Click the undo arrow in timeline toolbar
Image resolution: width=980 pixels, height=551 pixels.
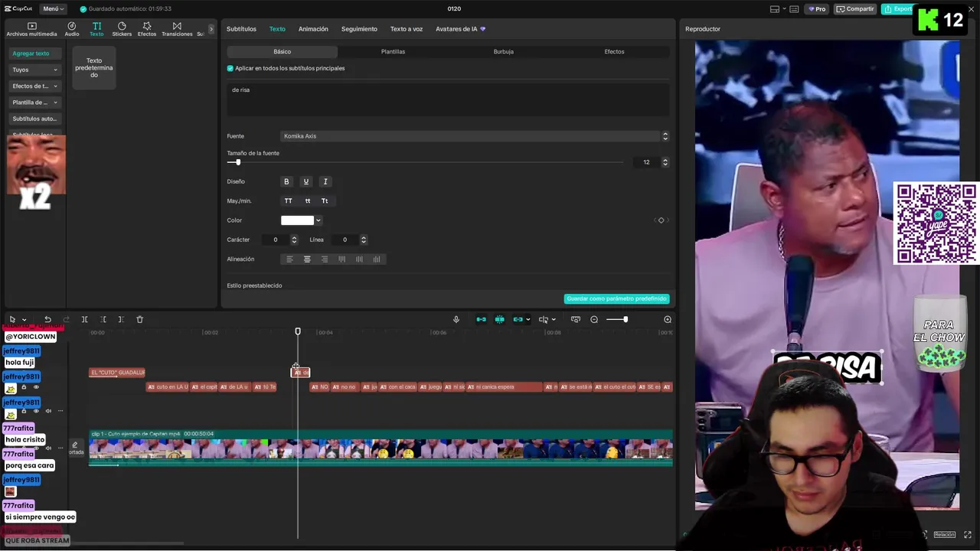pyautogui.click(x=47, y=319)
